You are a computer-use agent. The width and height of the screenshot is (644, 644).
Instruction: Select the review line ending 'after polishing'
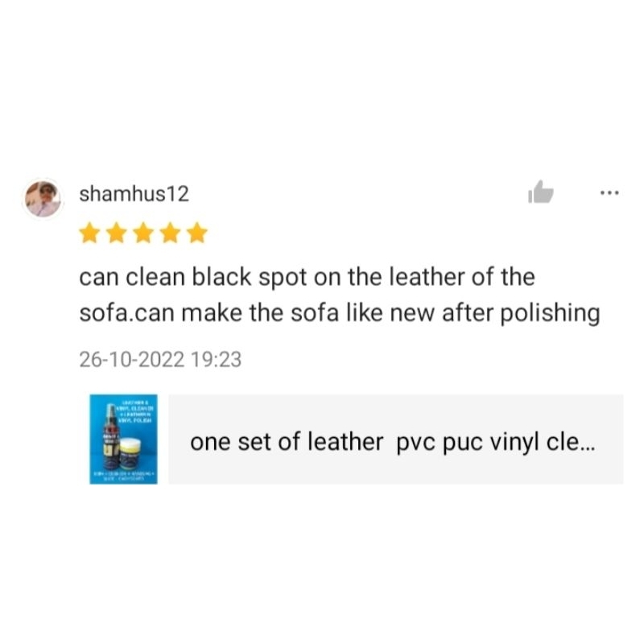click(x=340, y=314)
